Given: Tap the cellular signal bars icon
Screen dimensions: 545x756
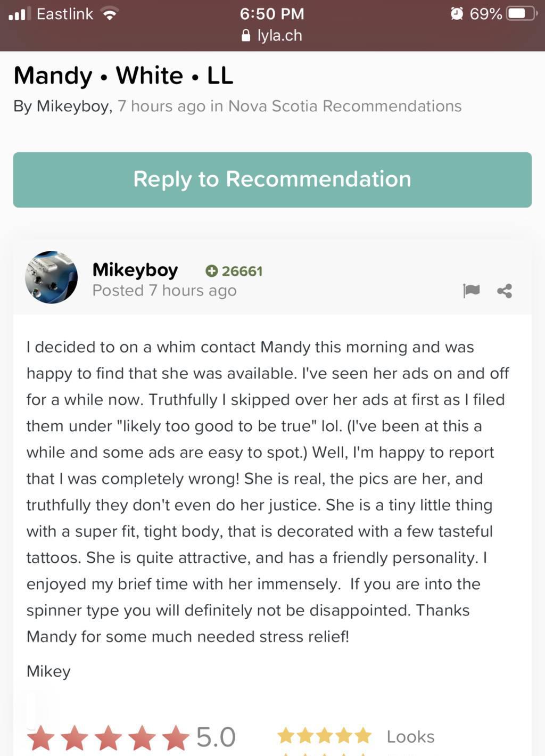Looking at the screenshot, I should 20,14.
